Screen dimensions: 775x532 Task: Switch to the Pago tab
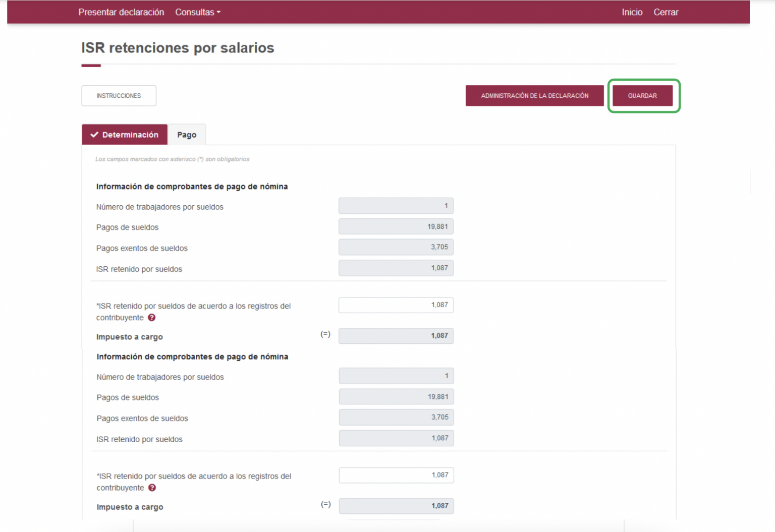tap(186, 134)
